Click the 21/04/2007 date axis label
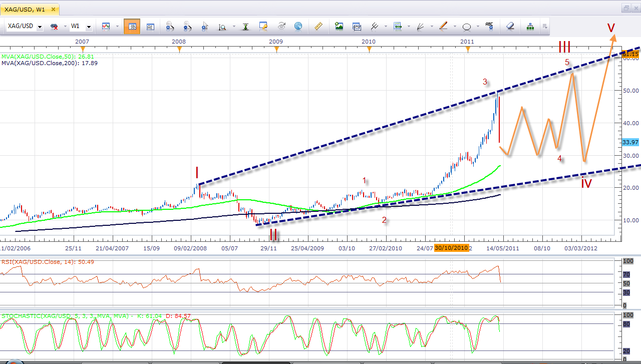The image size is (641, 364). (112, 248)
